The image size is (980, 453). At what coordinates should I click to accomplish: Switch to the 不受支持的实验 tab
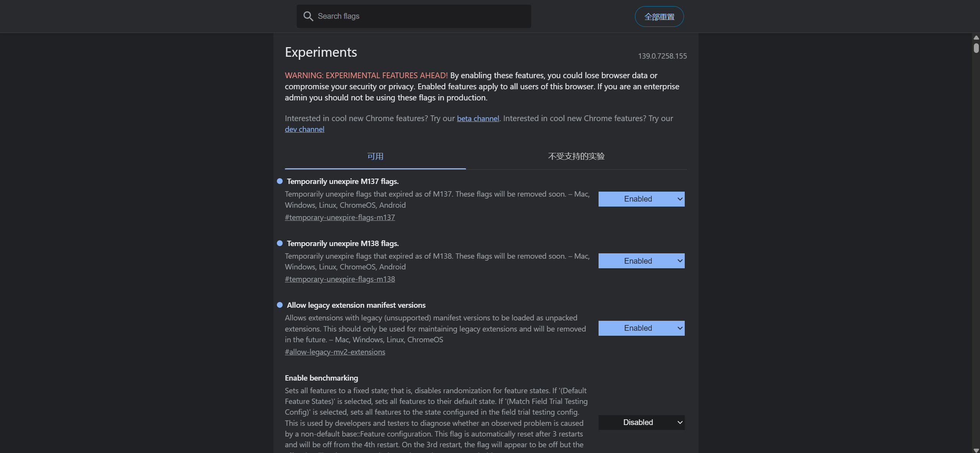point(576,156)
